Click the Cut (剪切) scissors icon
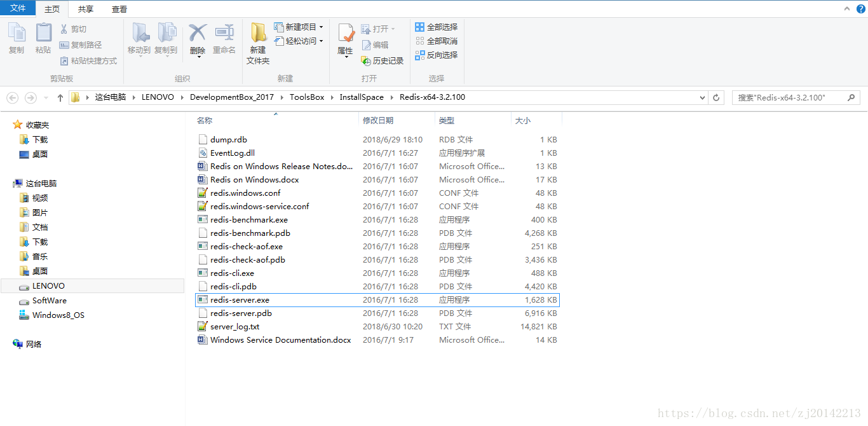The width and height of the screenshot is (868, 426). click(x=64, y=29)
